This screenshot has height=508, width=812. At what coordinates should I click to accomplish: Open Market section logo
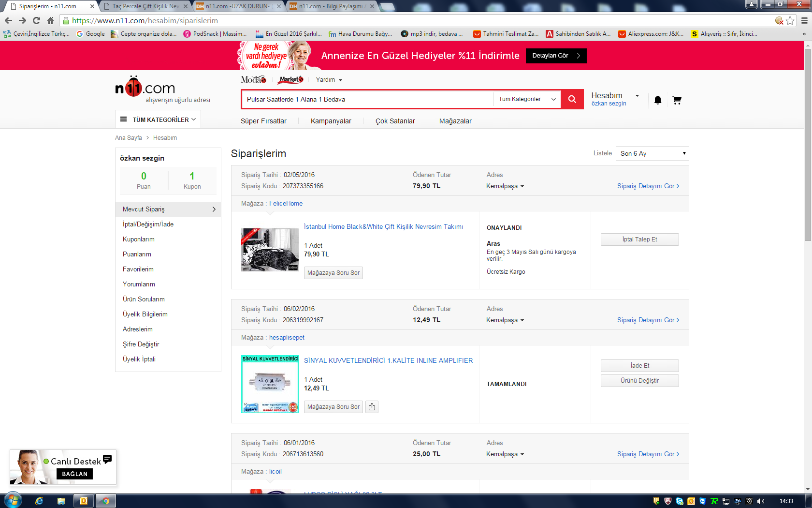pyautogui.click(x=291, y=79)
